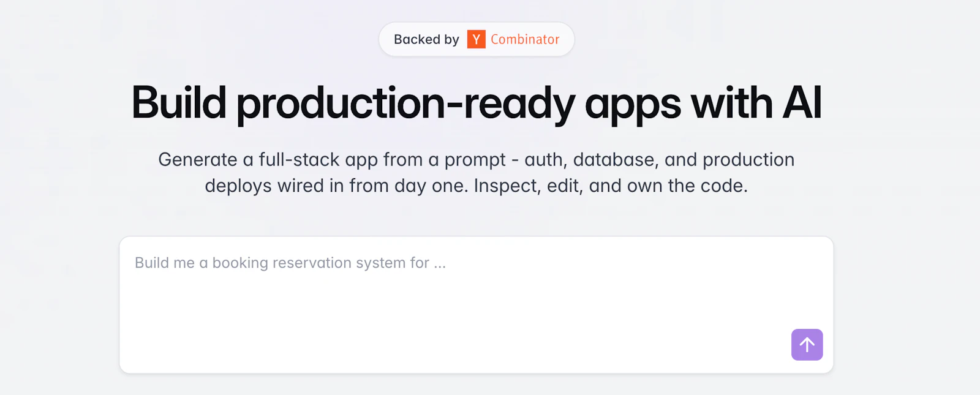Click the word 'Generate' in the subtitle
980x395 pixels.
click(198, 160)
